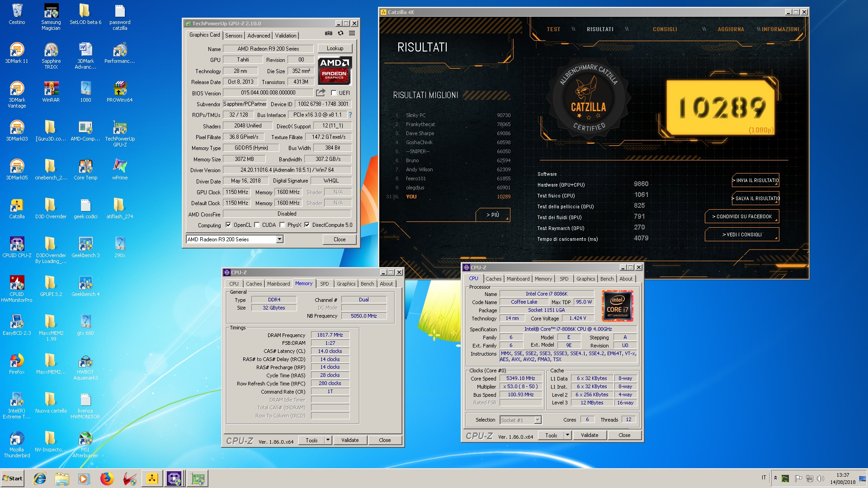This screenshot has width=868, height=488.
Task: Open the Catzilla desktop icon
Action: (x=17, y=208)
